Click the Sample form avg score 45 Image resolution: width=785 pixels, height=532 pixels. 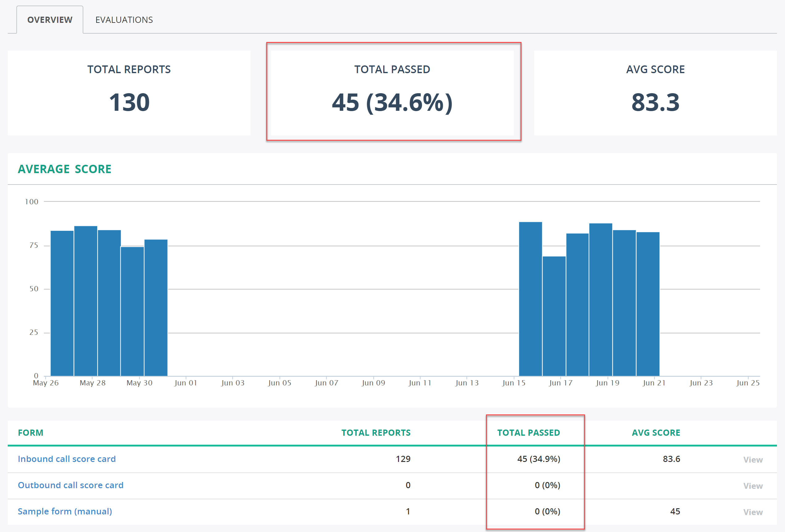click(x=675, y=511)
